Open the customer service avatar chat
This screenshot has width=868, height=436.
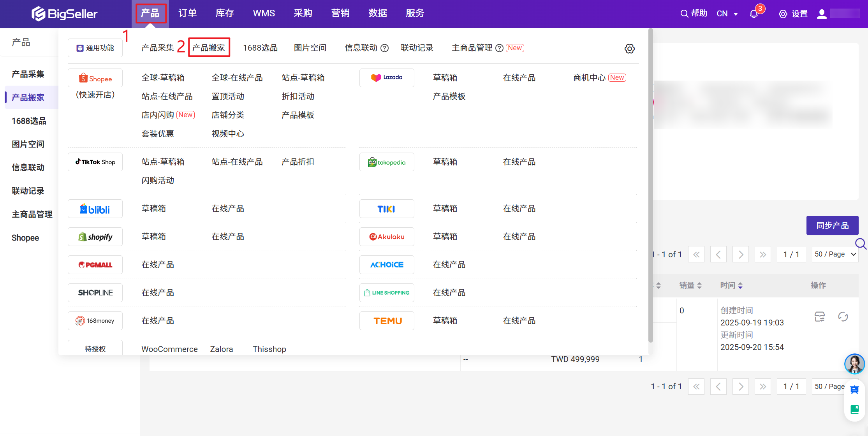click(854, 364)
